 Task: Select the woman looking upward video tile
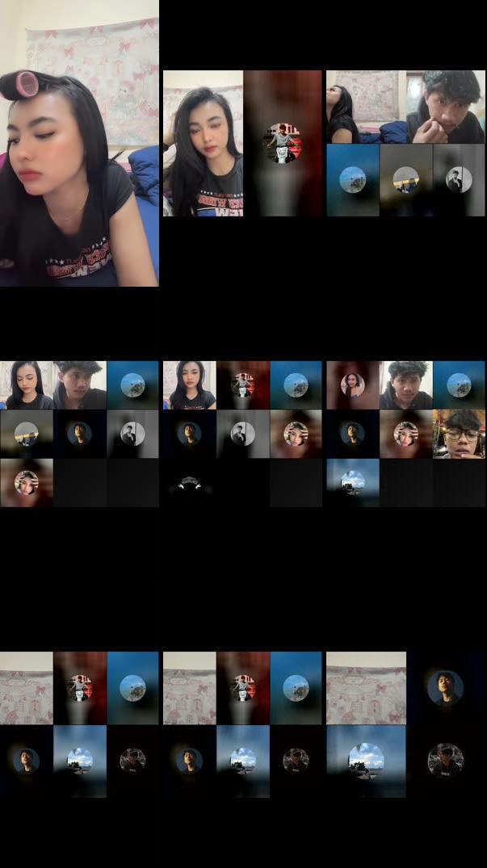(367, 107)
